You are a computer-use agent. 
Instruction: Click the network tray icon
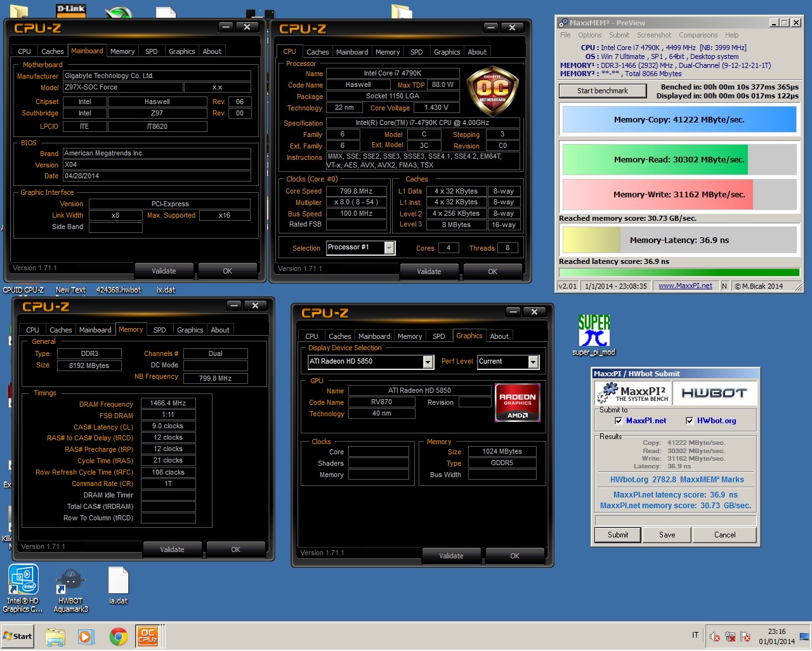[x=730, y=636]
